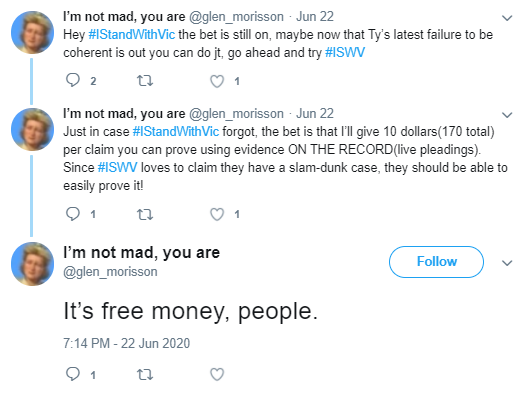Expand the options chevron beside Follow button

(x=507, y=262)
